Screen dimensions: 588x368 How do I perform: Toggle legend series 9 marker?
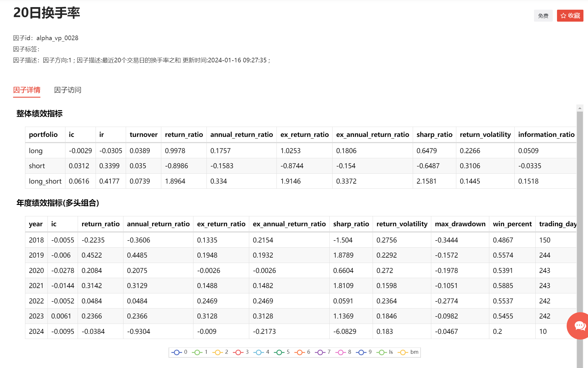pos(361,352)
